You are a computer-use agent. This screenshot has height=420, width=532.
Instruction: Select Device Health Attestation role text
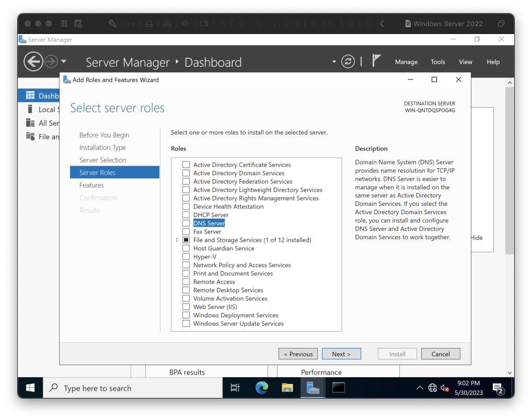228,207
